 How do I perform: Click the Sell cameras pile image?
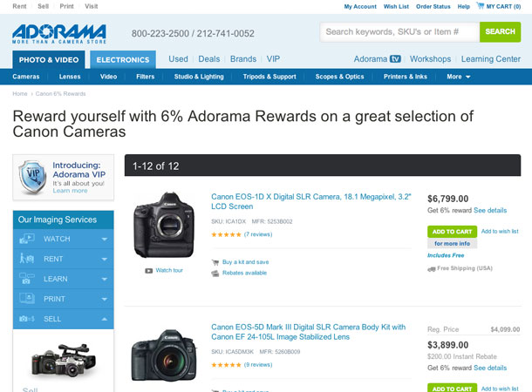coord(64,361)
